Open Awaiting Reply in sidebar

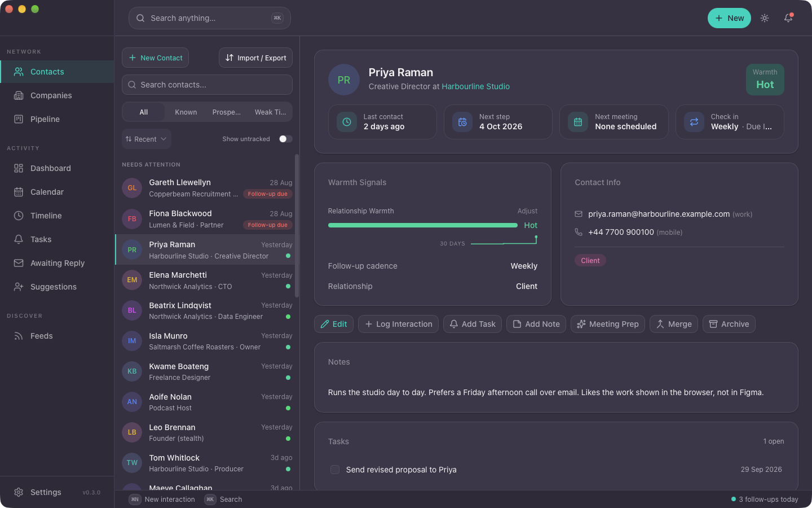tap(57, 263)
